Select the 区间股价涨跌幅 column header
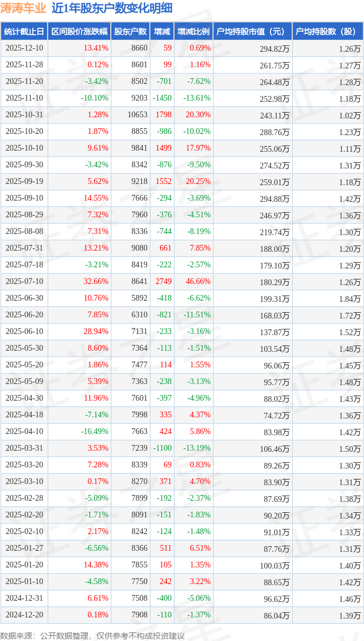 click(x=79, y=32)
